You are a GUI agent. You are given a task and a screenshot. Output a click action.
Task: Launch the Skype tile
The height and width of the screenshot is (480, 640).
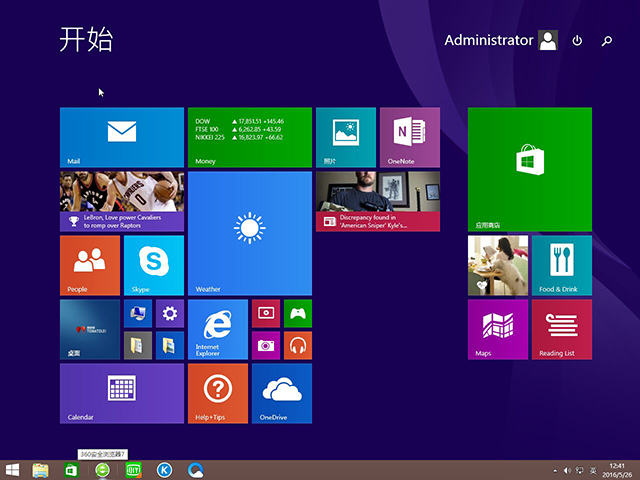[154, 265]
